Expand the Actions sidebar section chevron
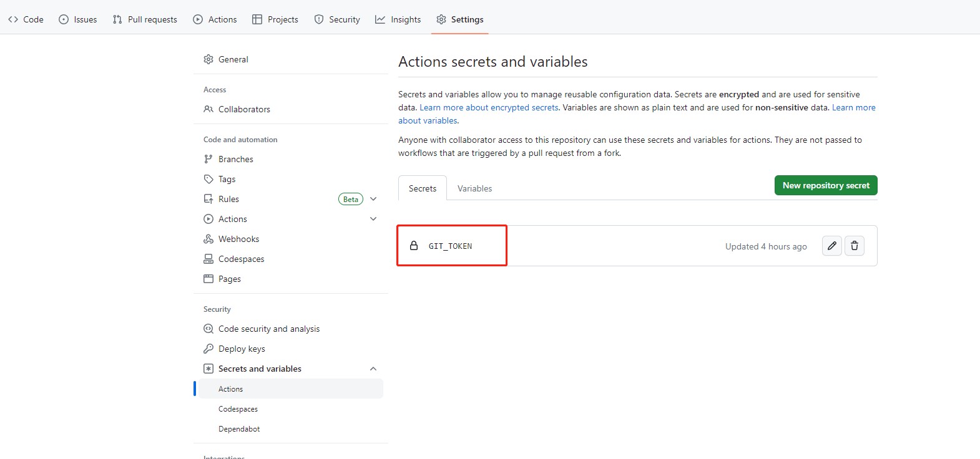The image size is (980, 459). [x=373, y=219]
